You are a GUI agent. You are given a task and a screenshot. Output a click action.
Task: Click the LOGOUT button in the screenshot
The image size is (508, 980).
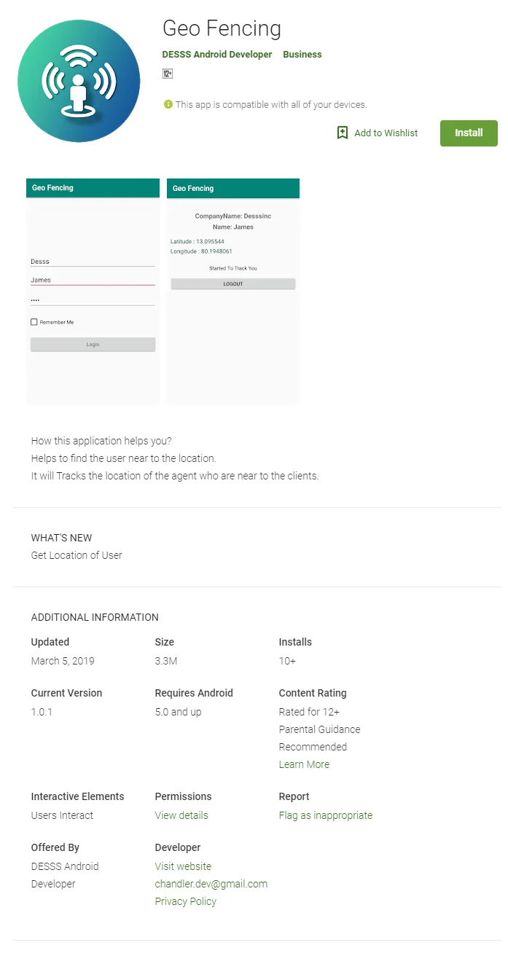pos(233,284)
